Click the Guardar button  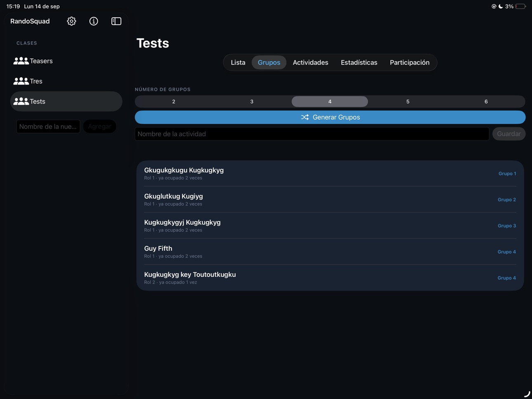(508, 134)
